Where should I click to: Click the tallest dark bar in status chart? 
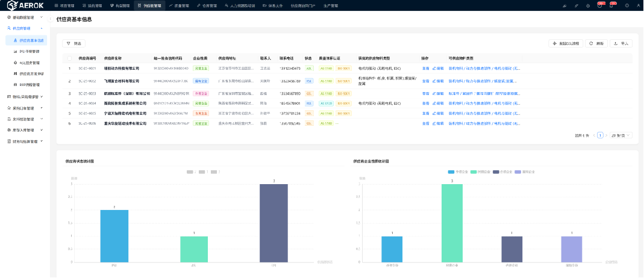pos(274,223)
